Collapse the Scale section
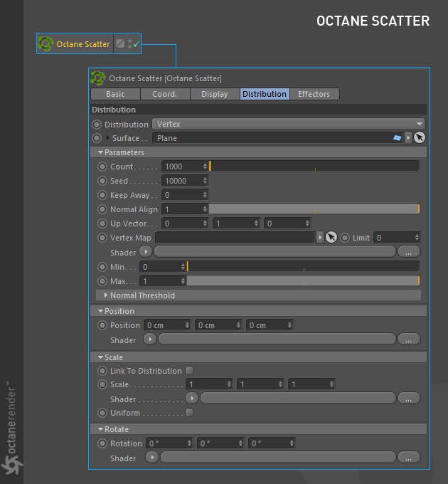Image resolution: width=448 pixels, height=484 pixels. [x=100, y=357]
